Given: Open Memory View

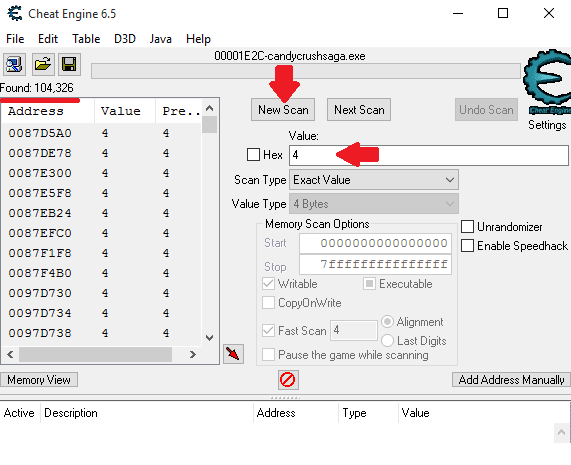Looking at the screenshot, I should coord(39,380).
